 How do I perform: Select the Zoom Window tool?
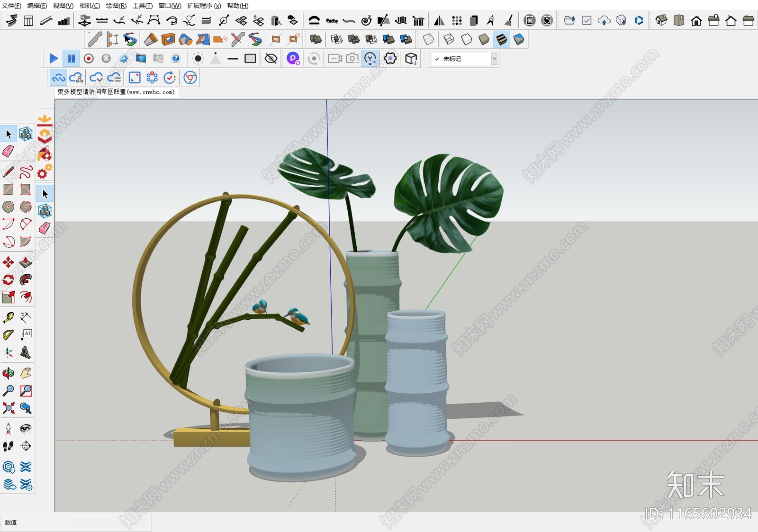[26, 391]
